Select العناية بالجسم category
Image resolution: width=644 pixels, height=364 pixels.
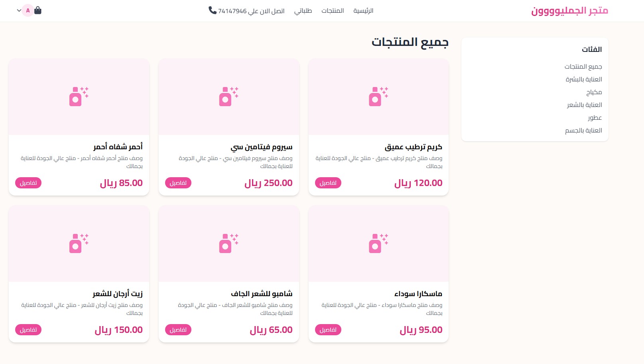click(583, 131)
